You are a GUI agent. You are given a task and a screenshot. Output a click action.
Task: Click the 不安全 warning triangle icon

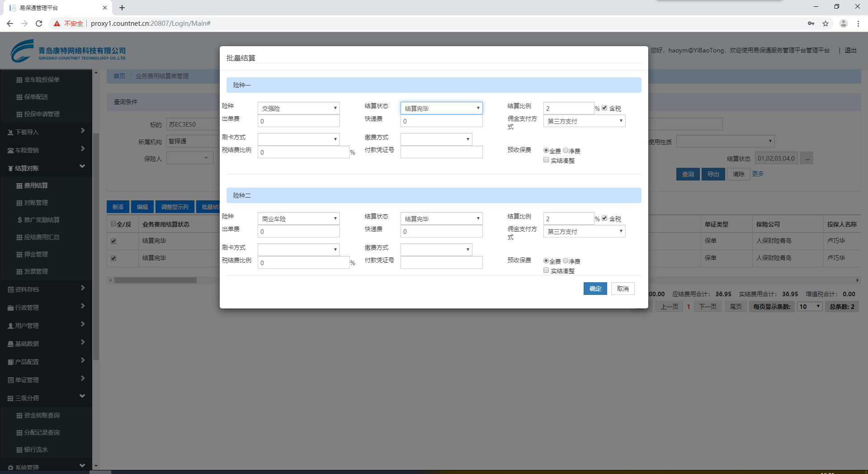(57, 24)
